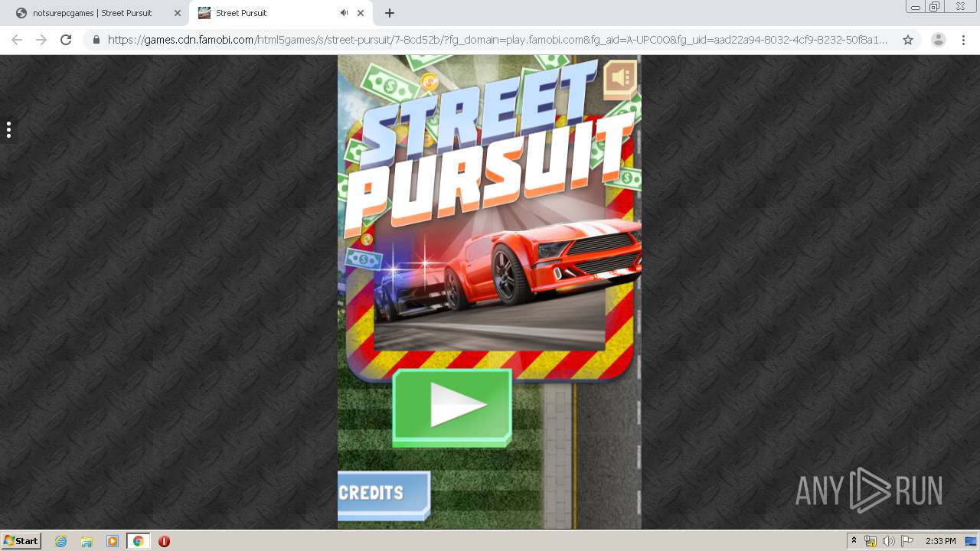Click the Show Desktop button
980x551 pixels.
tap(971, 541)
